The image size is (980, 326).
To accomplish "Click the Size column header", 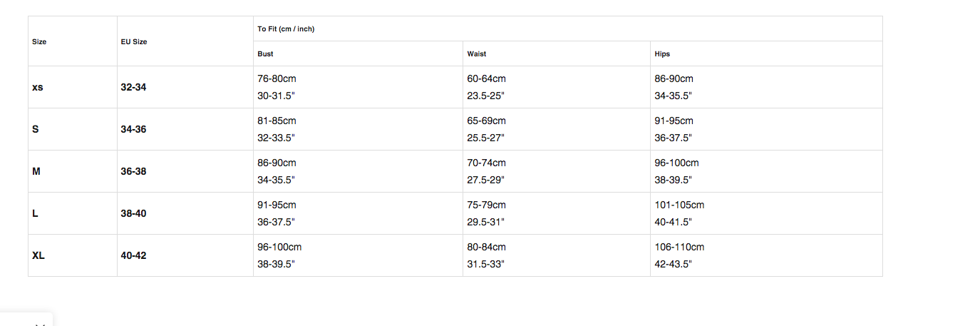I will 39,41.
